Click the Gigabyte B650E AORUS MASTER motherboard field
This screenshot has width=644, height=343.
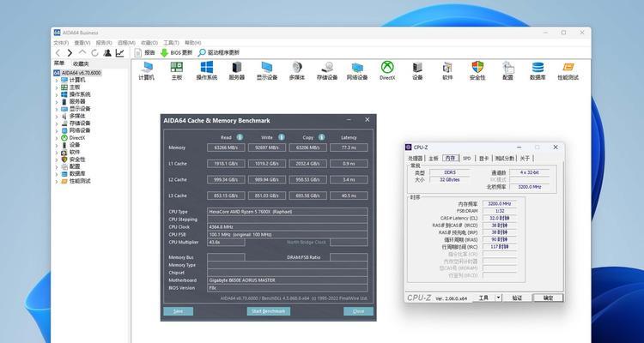[287, 280]
